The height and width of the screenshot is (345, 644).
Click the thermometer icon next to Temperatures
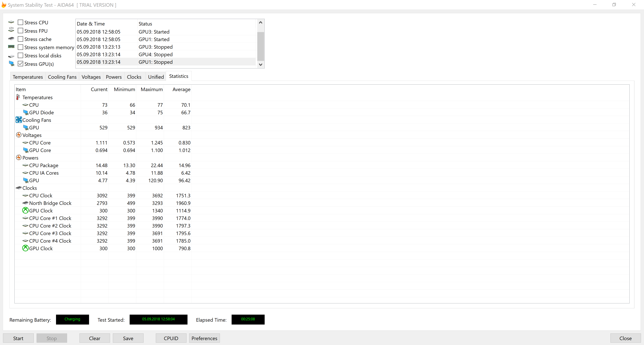18,97
